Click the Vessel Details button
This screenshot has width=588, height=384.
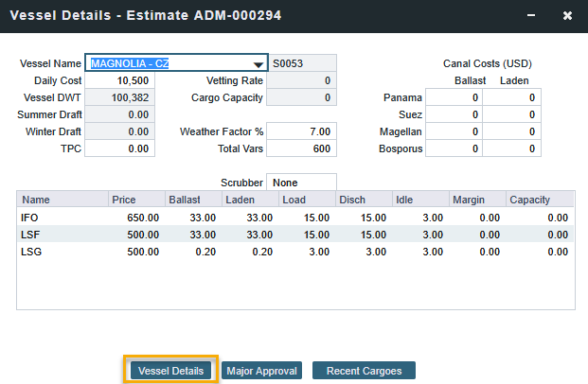click(x=170, y=371)
